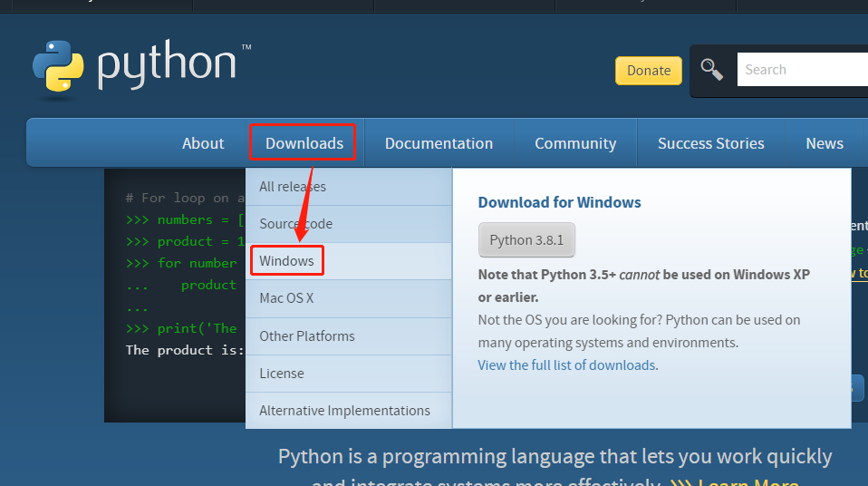Open the Community menu
This screenshot has width=868, height=486.
point(575,143)
